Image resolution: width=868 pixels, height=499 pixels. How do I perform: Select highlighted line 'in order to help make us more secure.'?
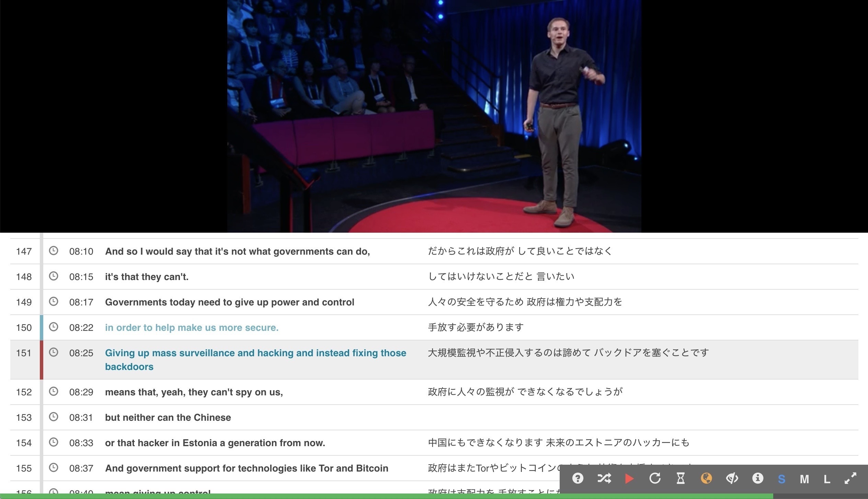coord(192,327)
